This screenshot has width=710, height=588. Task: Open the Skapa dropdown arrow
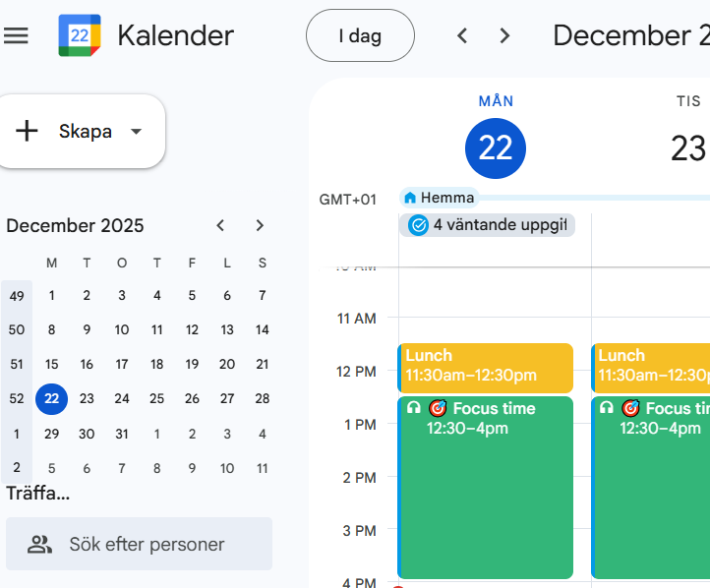pyautogui.click(x=136, y=132)
